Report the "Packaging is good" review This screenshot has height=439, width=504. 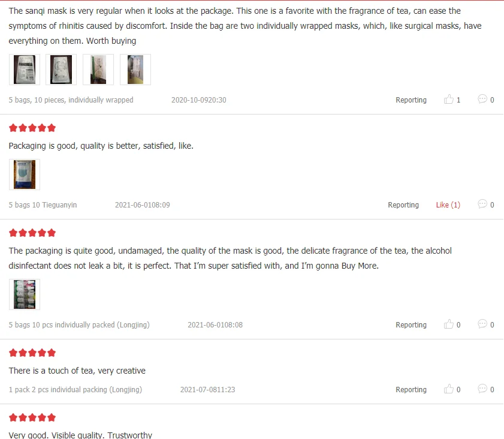point(403,205)
